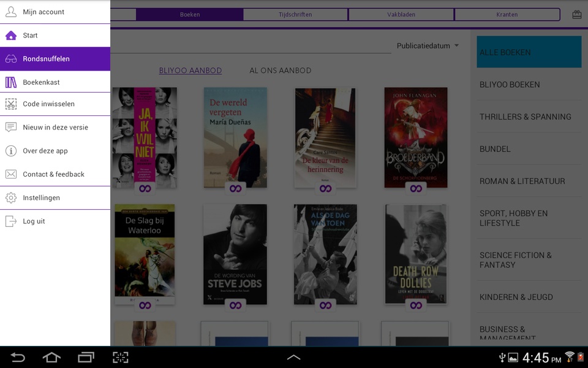Choose the BLIYOO BOEKEN category
The image size is (588, 368).
[529, 85]
